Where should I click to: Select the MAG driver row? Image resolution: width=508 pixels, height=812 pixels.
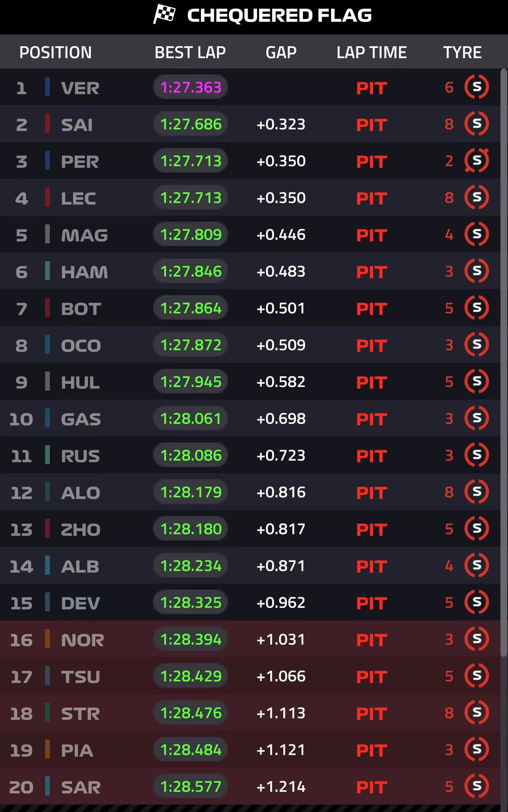250,234
